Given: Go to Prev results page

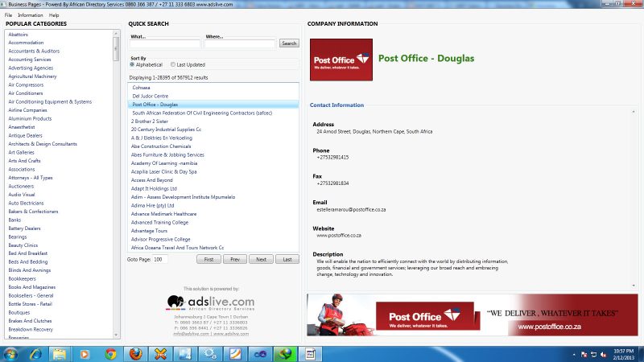Looking at the screenshot, I should (x=235, y=259).
